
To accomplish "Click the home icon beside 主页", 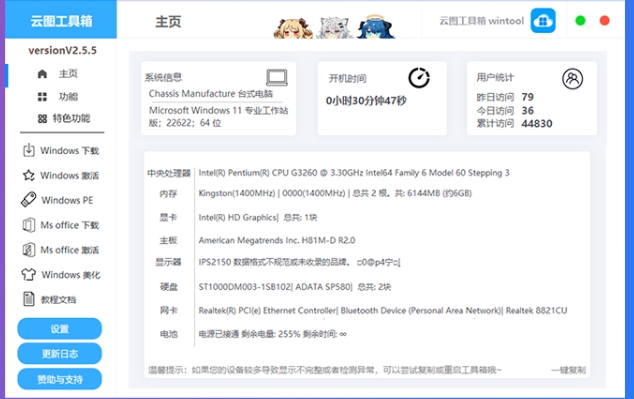I will (42, 74).
